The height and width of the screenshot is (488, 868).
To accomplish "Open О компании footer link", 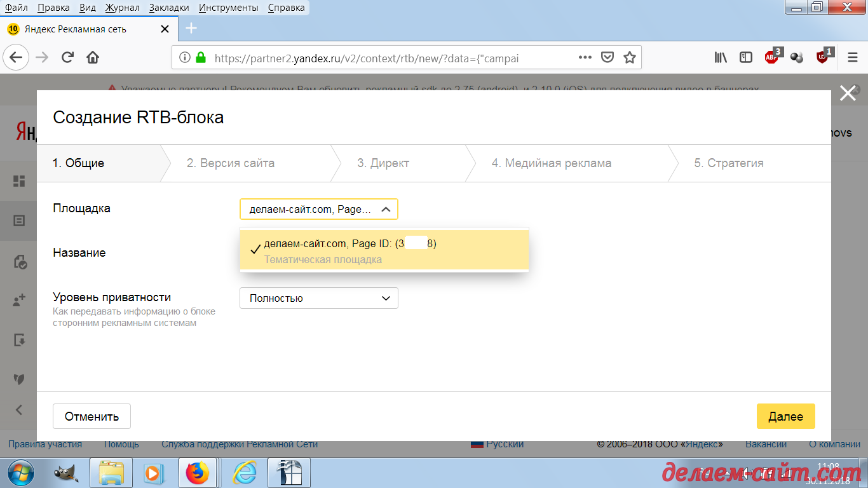I will pyautogui.click(x=834, y=444).
